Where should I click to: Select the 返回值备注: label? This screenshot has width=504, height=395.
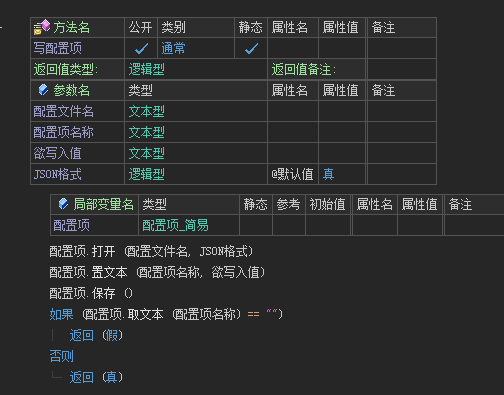[x=304, y=69]
